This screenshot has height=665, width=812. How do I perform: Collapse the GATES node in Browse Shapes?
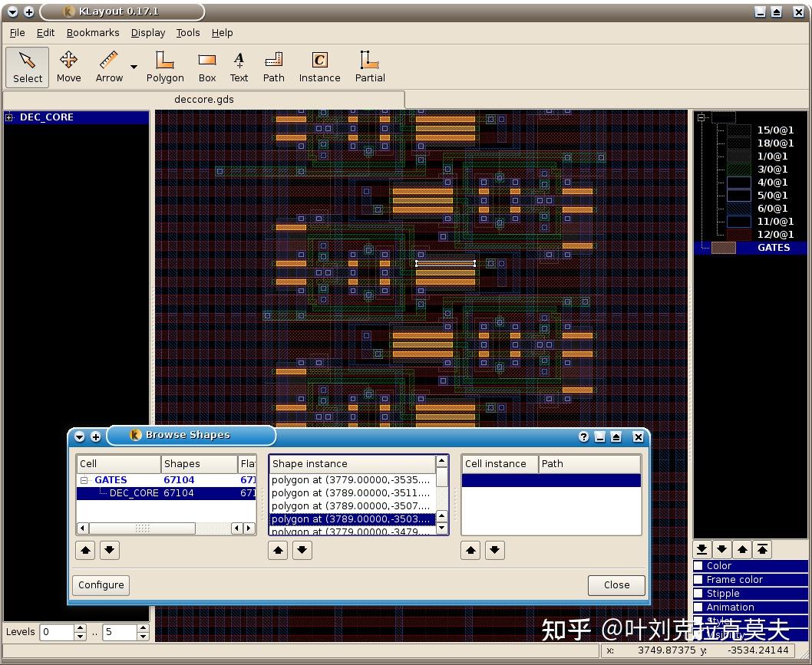point(83,479)
